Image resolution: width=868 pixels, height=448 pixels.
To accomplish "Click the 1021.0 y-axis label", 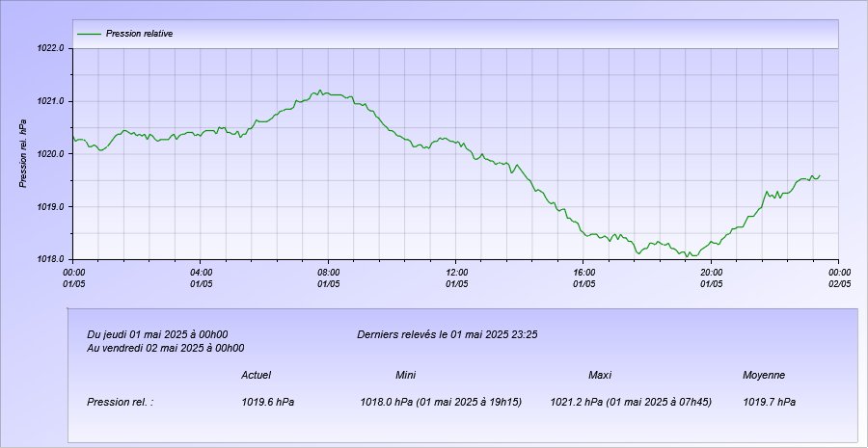I will click(x=51, y=101).
